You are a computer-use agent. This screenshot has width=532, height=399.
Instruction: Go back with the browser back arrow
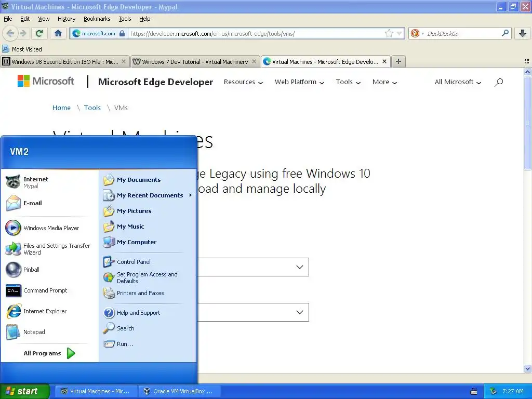point(10,33)
